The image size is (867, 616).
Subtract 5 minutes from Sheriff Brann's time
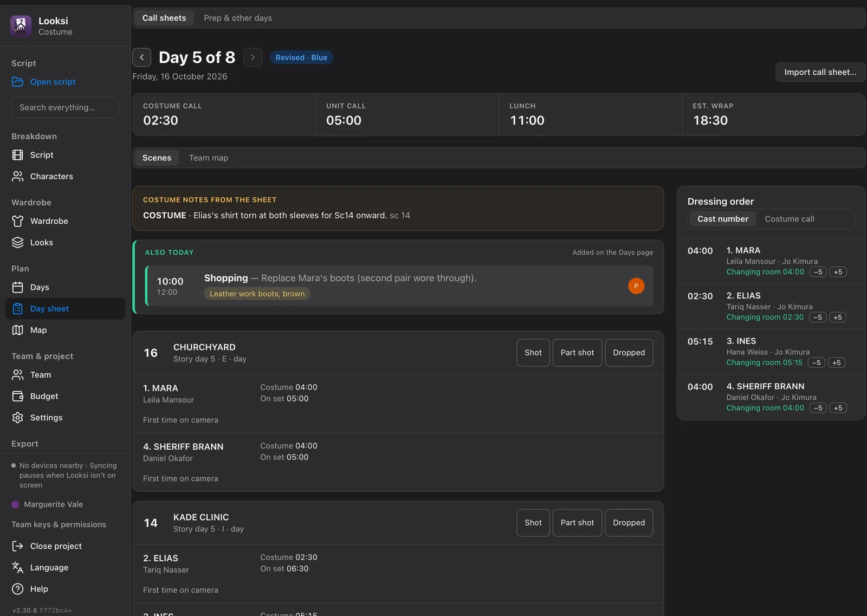click(x=818, y=408)
